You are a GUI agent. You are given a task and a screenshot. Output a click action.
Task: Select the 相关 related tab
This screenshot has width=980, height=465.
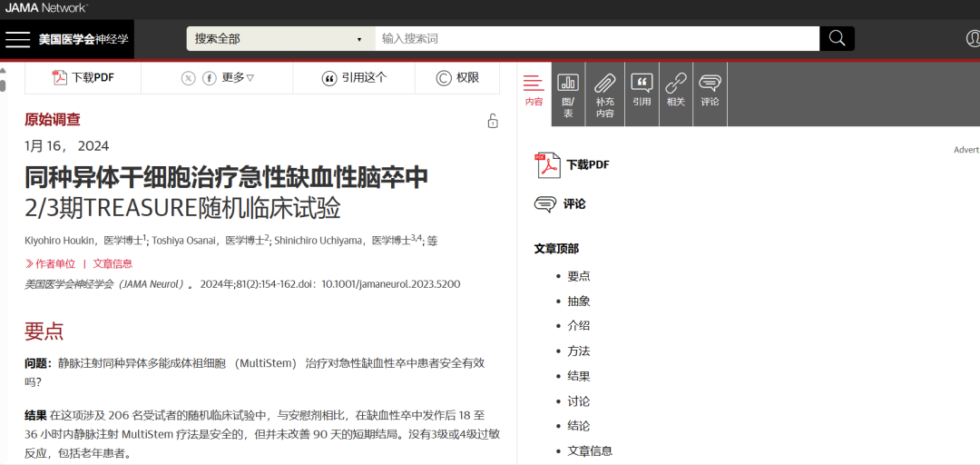[676, 94]
